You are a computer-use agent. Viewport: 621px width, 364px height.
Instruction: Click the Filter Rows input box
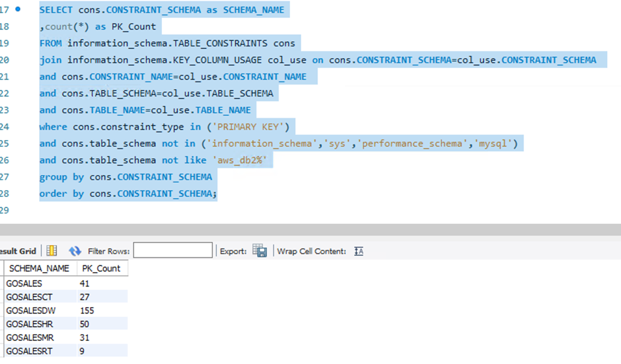point(172,250)
